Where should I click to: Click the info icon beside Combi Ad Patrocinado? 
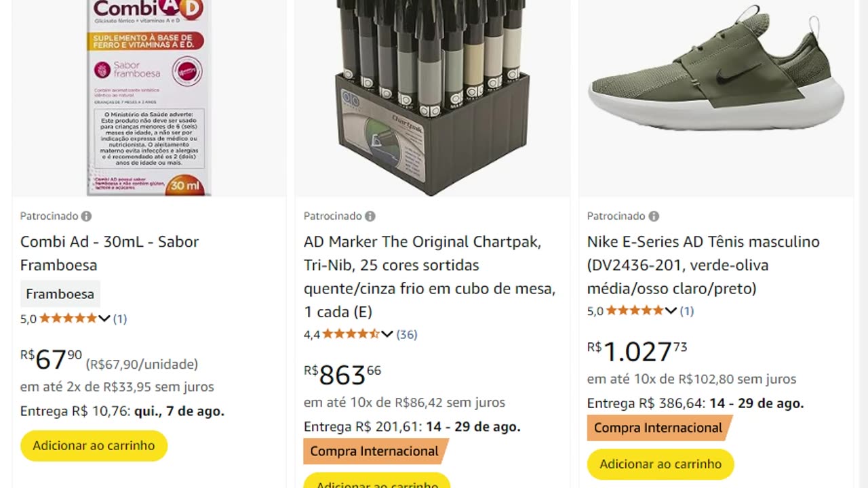point(86,216)
